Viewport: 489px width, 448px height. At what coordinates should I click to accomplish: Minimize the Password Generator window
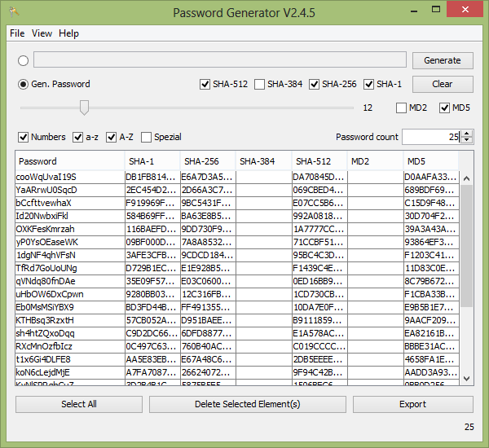coord(414,10)
